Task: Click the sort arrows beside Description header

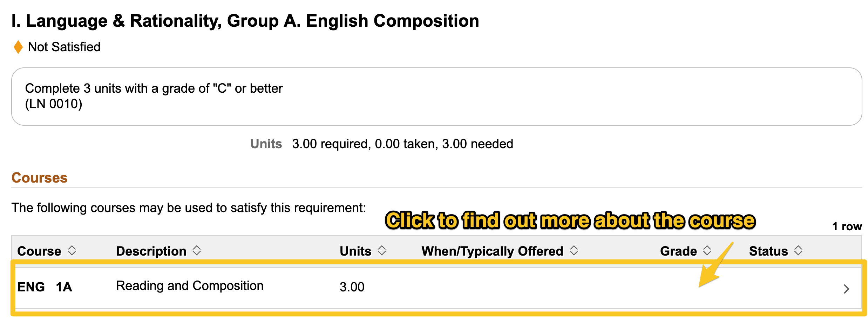Action: click(x=197, y=251)
